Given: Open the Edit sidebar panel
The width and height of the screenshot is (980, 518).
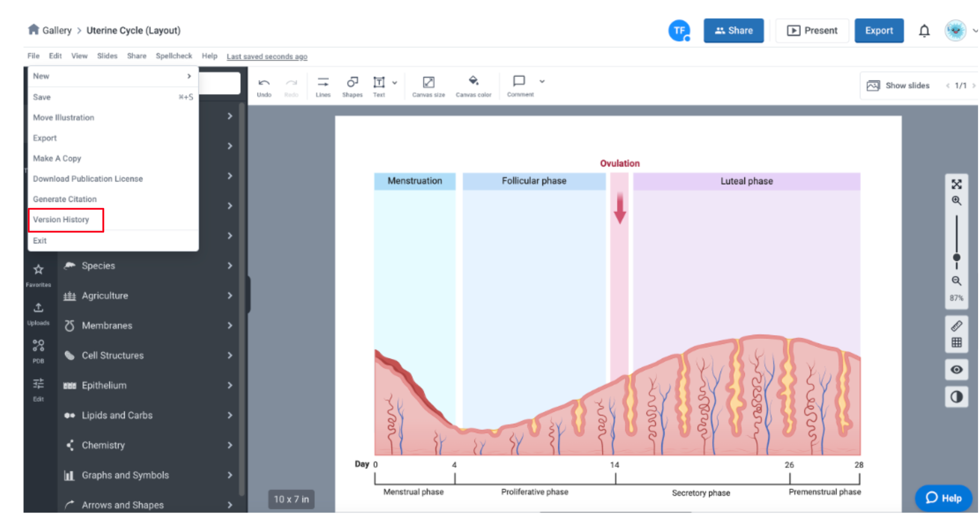Looking at the screenshot, I should [38, 390].
